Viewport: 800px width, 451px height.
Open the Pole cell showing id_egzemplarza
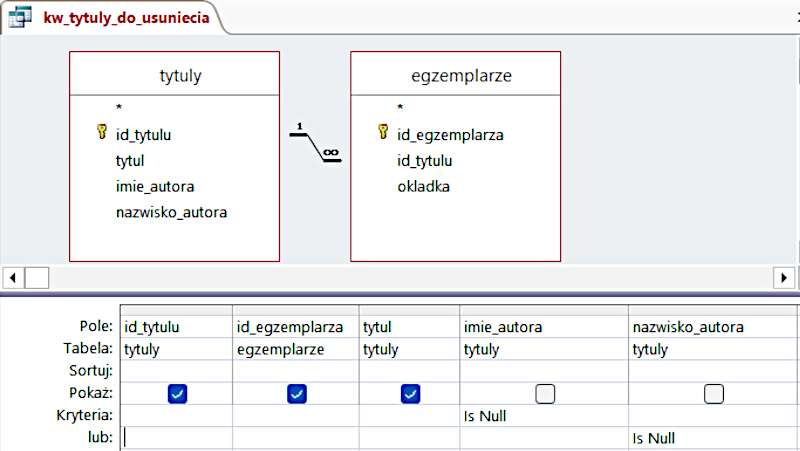point(295,327)
